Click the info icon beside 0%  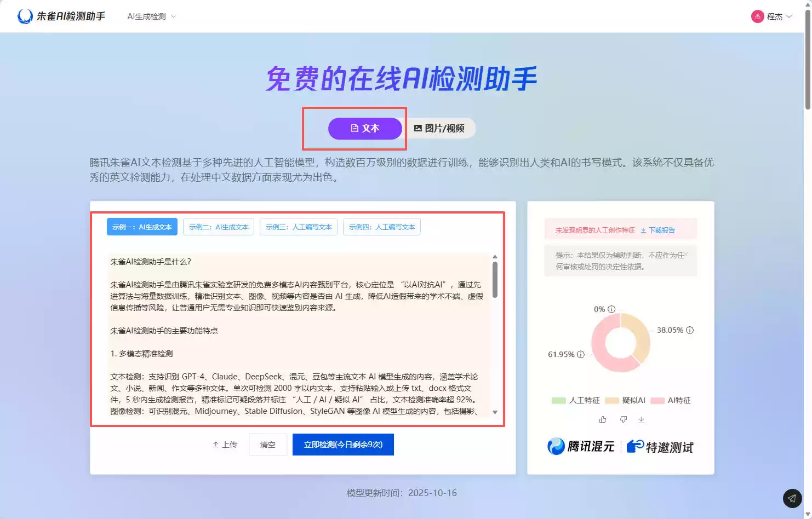point(611,309)
